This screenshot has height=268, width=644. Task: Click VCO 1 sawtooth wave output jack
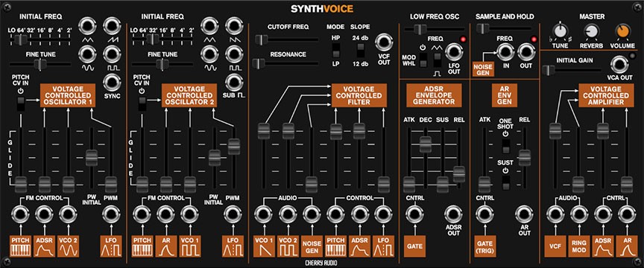coord(112,26)
